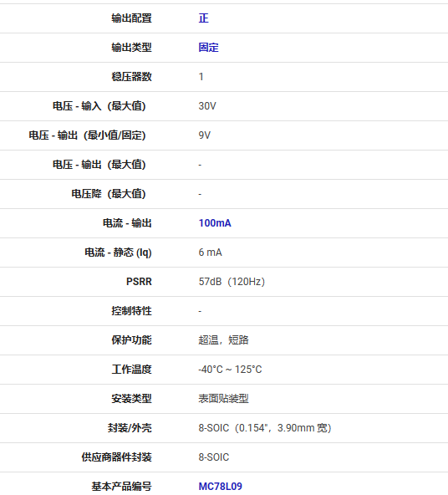Click the 电流 - 静态 (Iq) label
448x495 pixels.
click(118, 253)
